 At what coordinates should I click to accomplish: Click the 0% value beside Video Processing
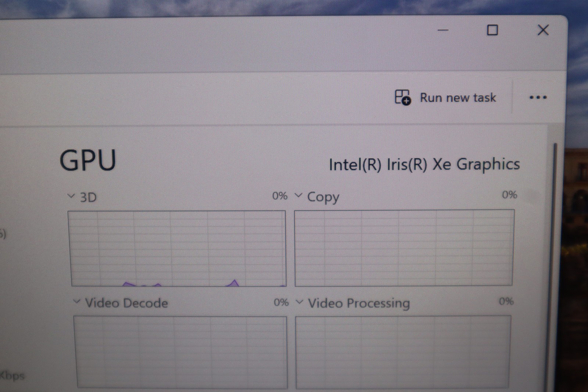(506, 302)
